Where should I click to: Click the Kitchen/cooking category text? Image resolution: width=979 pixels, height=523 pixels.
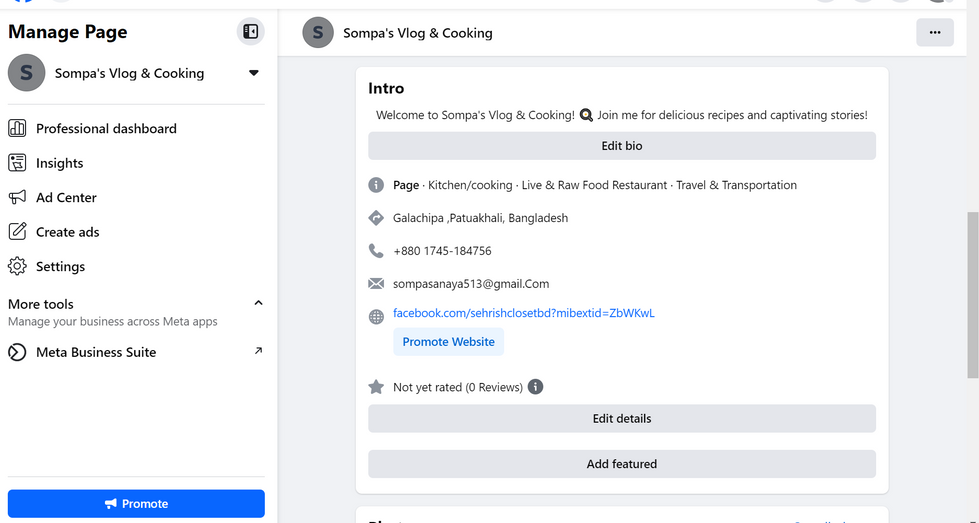(x=470, y=185)
